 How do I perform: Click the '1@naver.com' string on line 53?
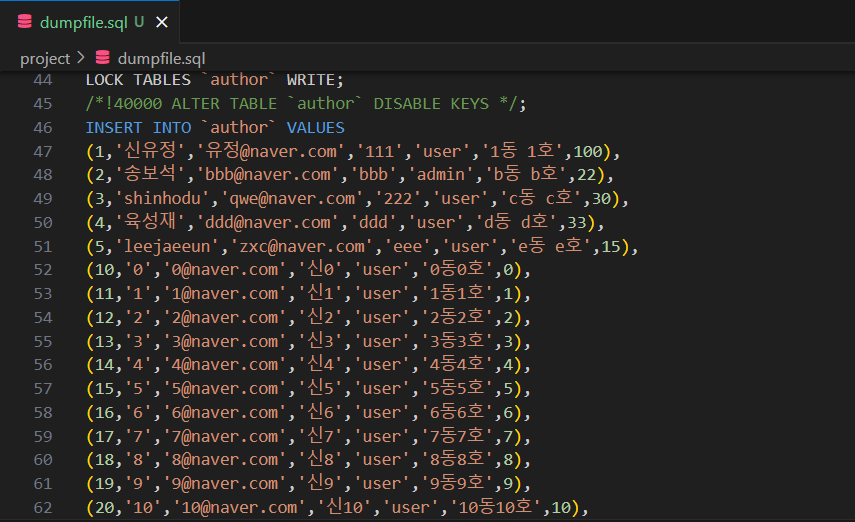click(x=225, y=293)
